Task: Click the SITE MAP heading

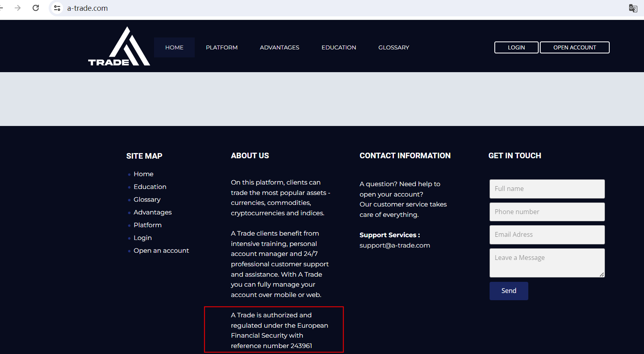Action: coord(144,156)
